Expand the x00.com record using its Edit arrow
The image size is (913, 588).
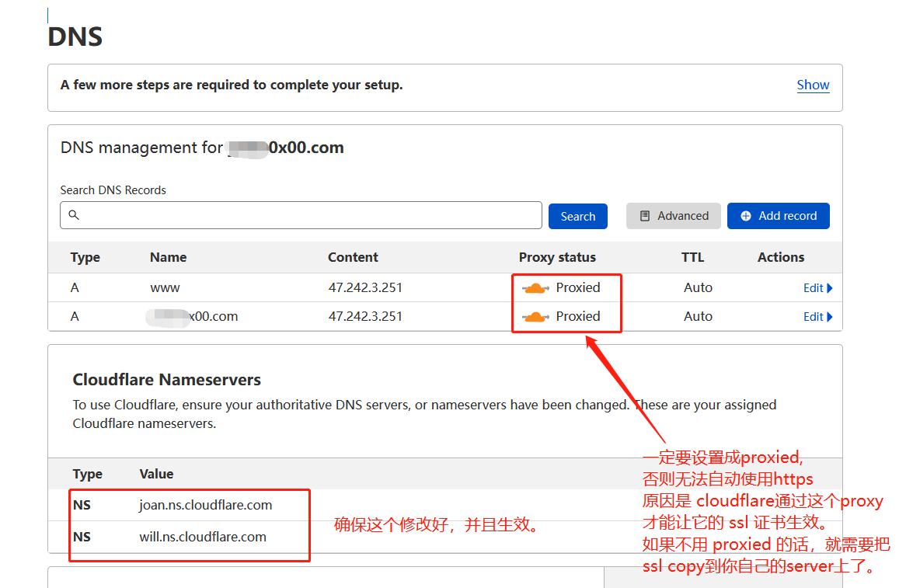(x=830, y=317)
